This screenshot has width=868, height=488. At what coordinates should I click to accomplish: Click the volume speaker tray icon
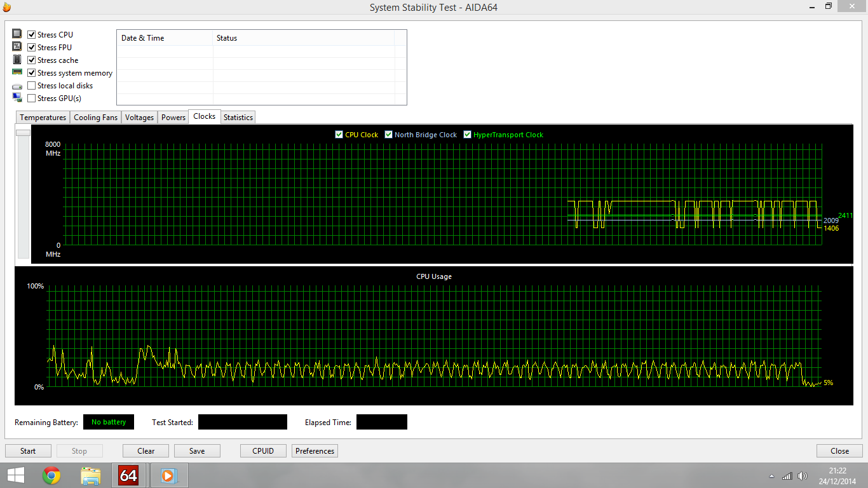[803, 476]
